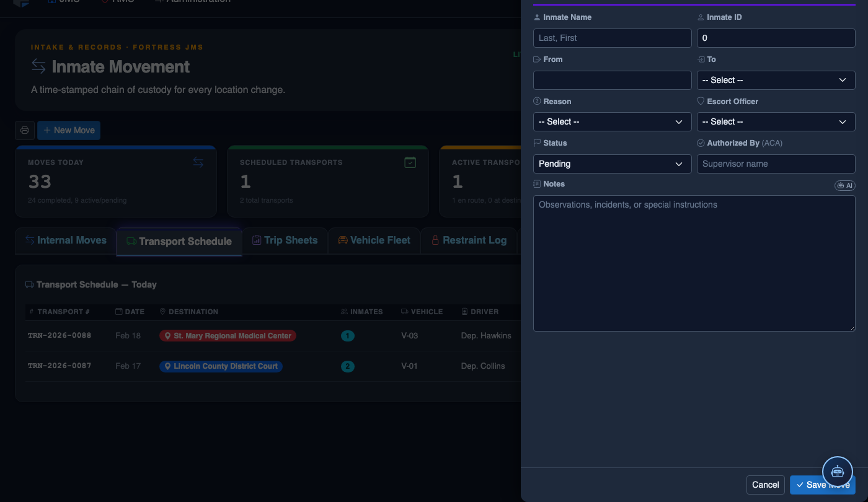The height and width of the screenshot is (502, 868).
Task: Click the New Move button
Action: [x=69, y=130]
